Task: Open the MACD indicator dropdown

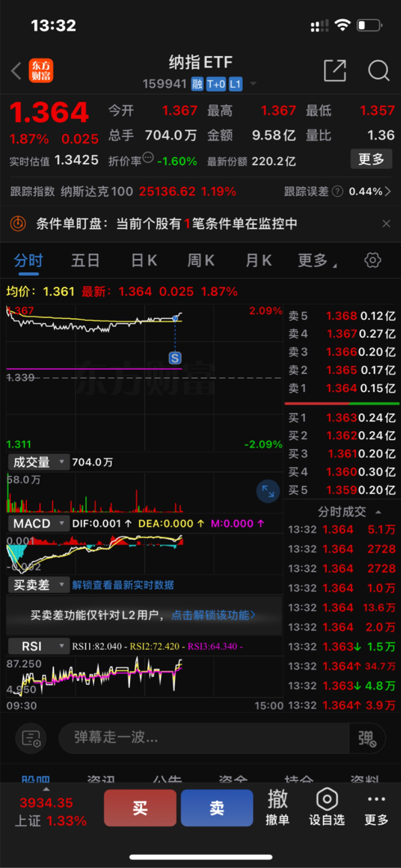Action: pos(39,523)
